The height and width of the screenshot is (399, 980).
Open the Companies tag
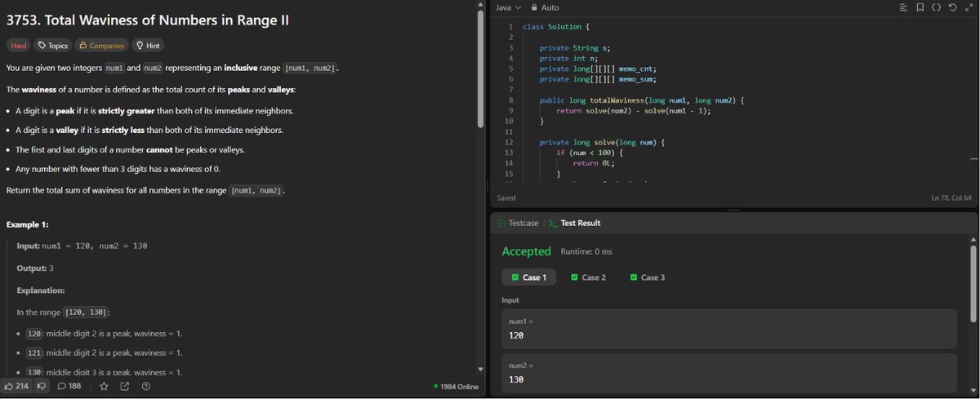[x=102, y=46]
